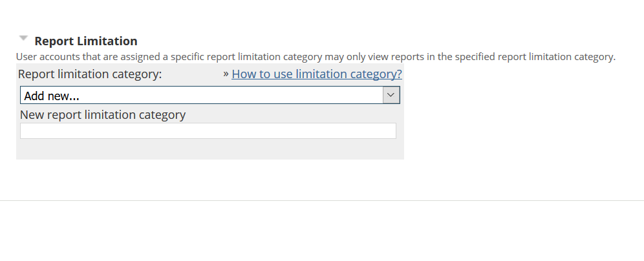644x261 pixels.
Task: Click the description text about user accounts
Action: pos(316,57)
